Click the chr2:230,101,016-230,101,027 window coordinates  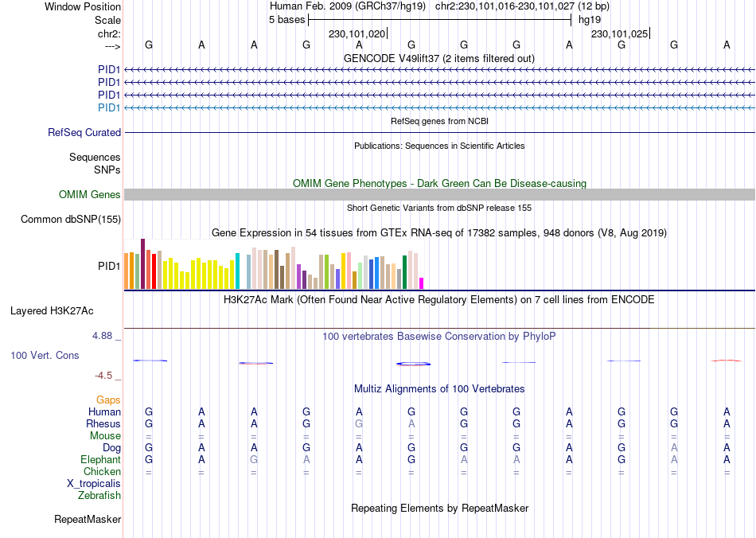[x=505, y=6]
